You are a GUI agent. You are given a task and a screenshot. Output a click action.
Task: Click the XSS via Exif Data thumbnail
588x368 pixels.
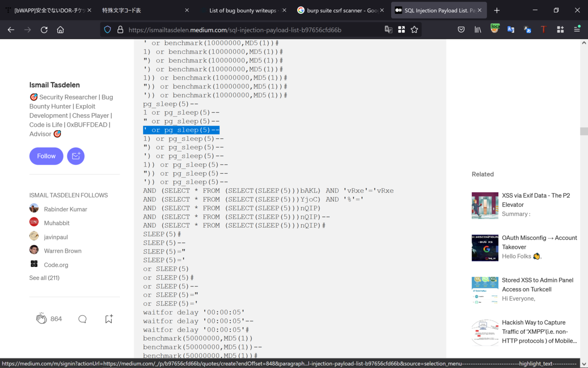tap(485, 205)
